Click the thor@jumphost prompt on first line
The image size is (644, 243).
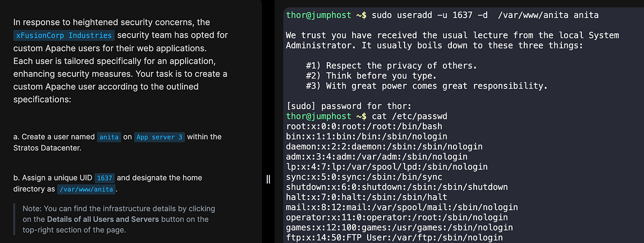point(326,15)
